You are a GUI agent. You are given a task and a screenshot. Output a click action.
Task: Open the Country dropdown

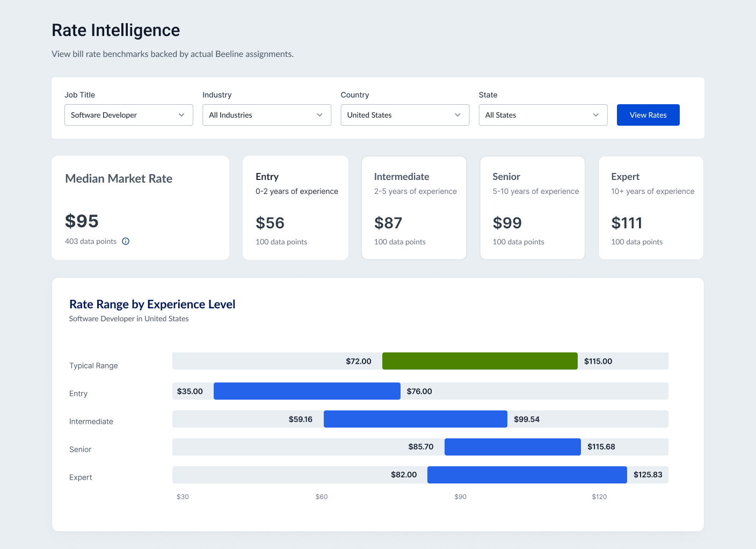[x=405, y=115]
